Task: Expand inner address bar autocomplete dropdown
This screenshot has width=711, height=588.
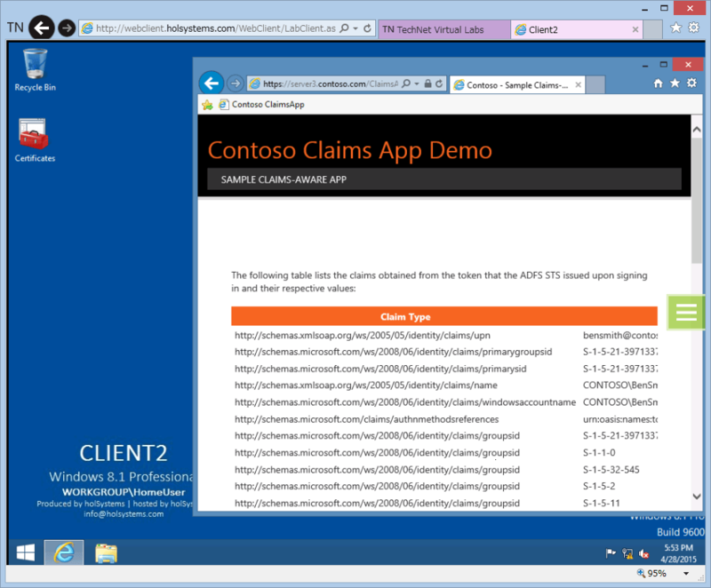Action: click(x=417, y=83)
